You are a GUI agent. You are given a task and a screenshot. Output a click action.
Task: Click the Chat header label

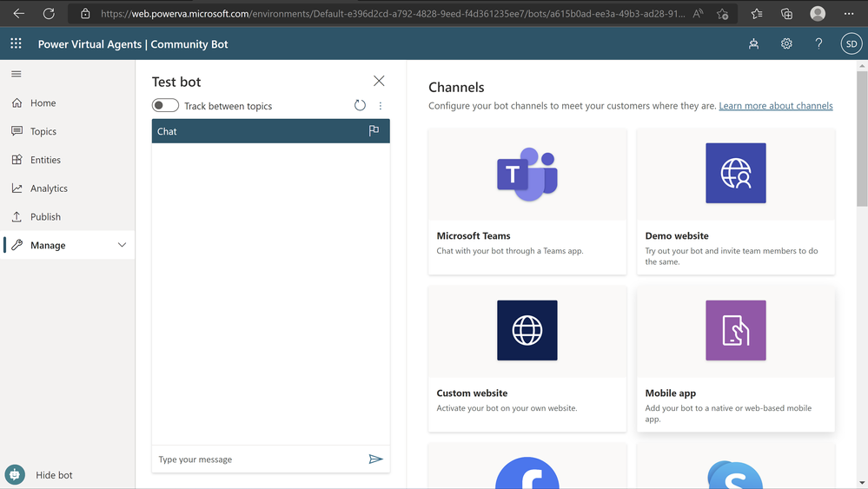[167, 131]
